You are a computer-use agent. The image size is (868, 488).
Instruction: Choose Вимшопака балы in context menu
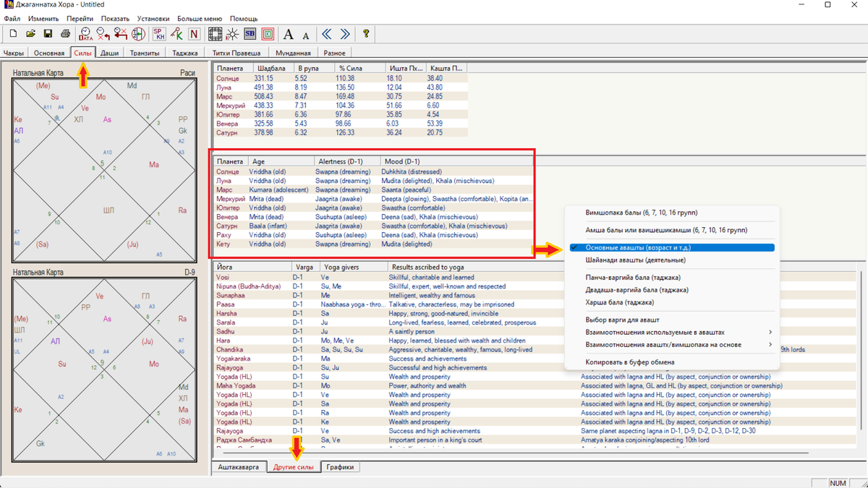[673, 213]
